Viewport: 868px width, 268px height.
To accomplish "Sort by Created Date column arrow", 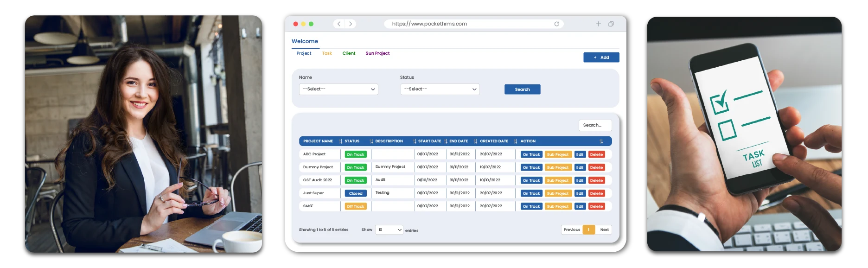I will click(516, 141).
